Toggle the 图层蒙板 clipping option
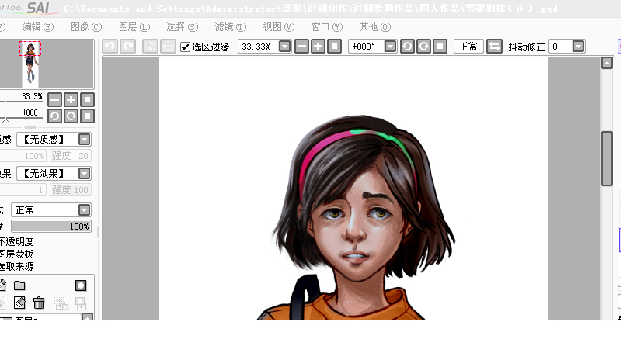Viewport: 644px width, 346px height. (x=16, y=254)
